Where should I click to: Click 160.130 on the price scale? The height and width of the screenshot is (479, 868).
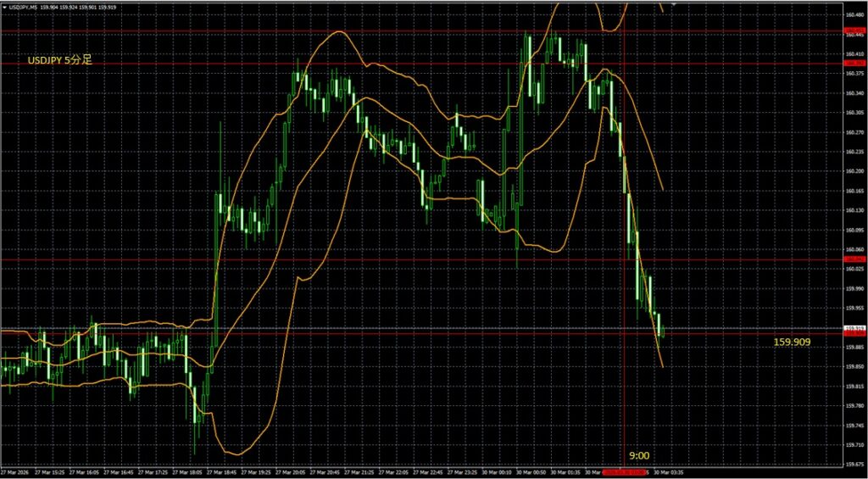point(853,210)
